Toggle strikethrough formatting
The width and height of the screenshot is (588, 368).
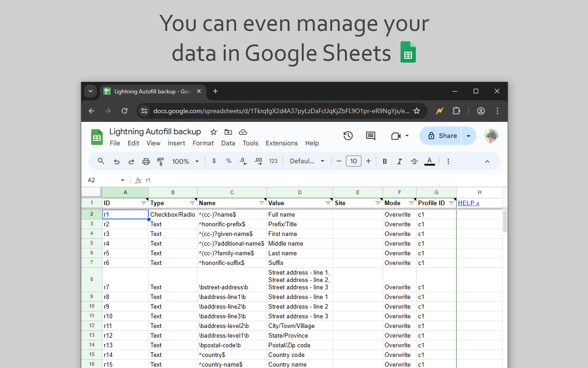414,161
